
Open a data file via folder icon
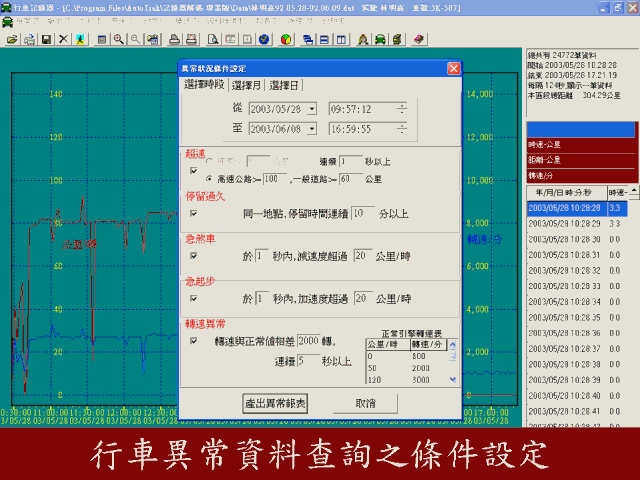tap(13, 40)
